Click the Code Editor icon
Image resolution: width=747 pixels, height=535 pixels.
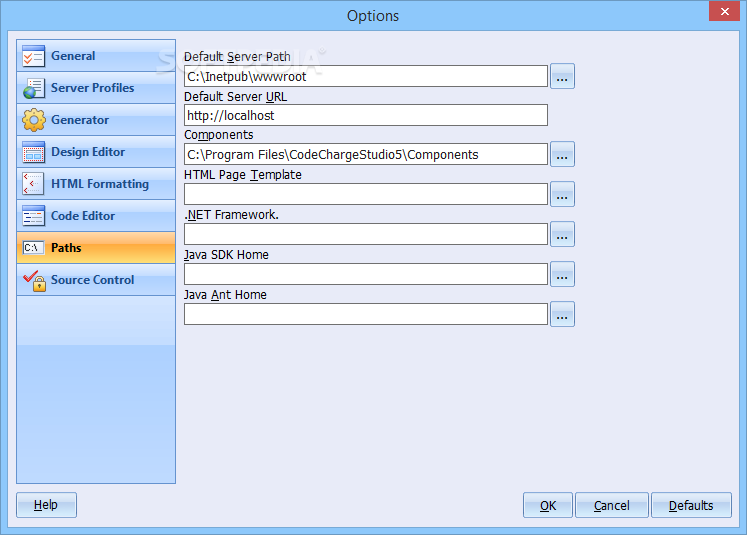tap(34, 216)
